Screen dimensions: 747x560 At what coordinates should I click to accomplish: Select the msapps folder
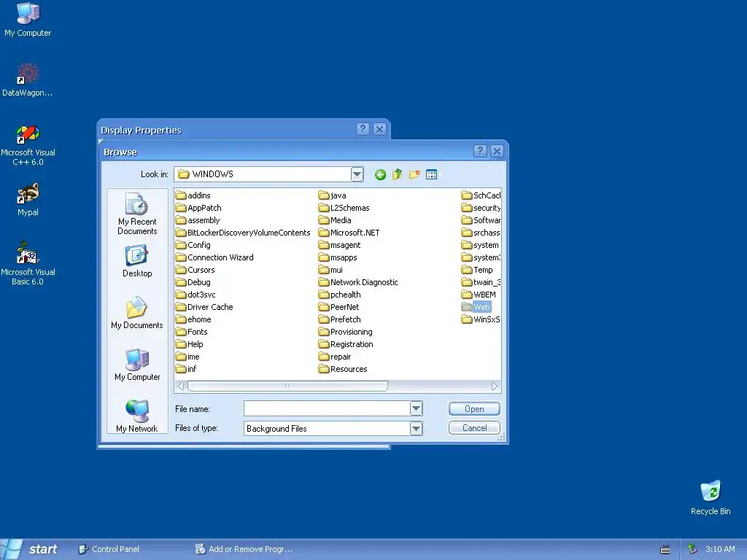pos(338,257)
